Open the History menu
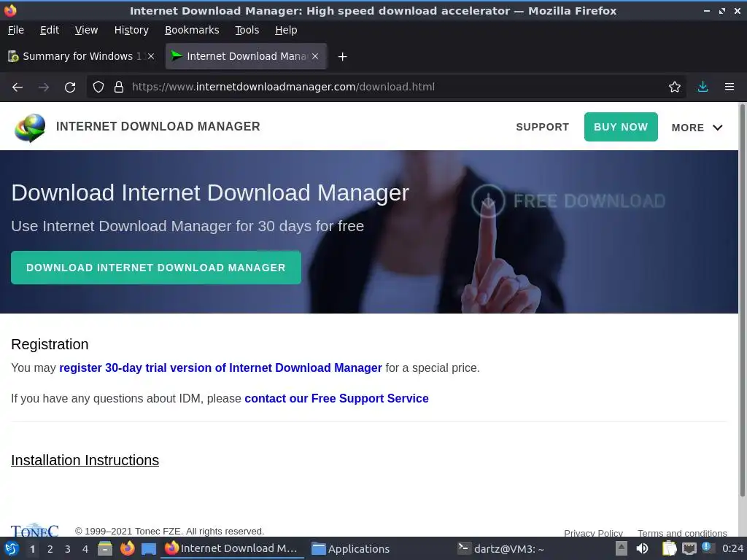The height and width of the screenshot is (560, 747). click(131, 30)
